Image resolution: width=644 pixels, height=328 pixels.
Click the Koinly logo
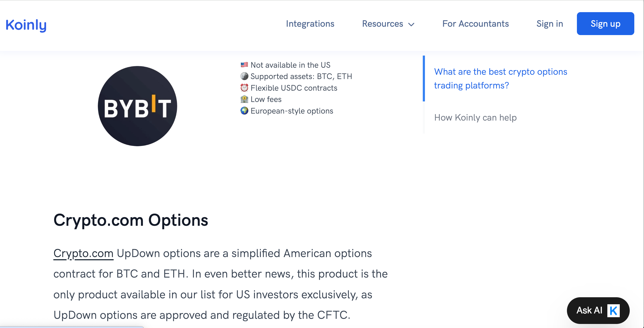click(26, 25)
